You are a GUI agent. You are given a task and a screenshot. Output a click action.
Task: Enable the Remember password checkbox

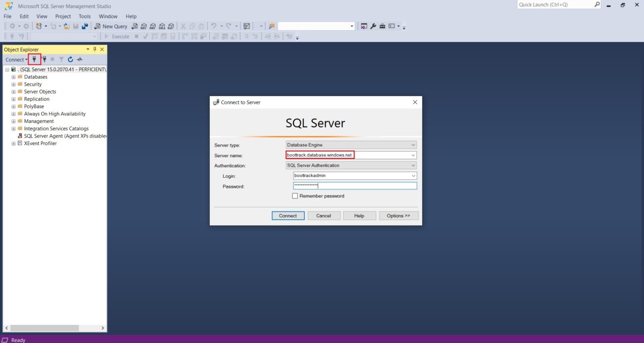[295, 196]
